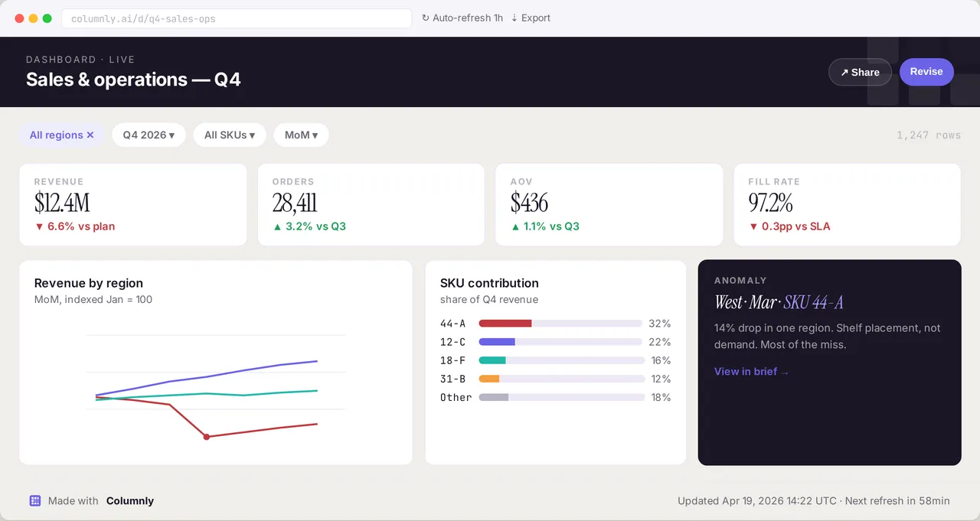Click the Other gray contribution bar

494,397
